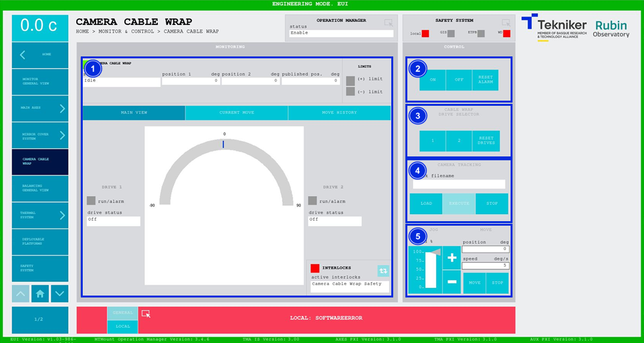Click the red Interlocks indicator
The width and height of the screenshot is (644, 343).
(315, 269)
